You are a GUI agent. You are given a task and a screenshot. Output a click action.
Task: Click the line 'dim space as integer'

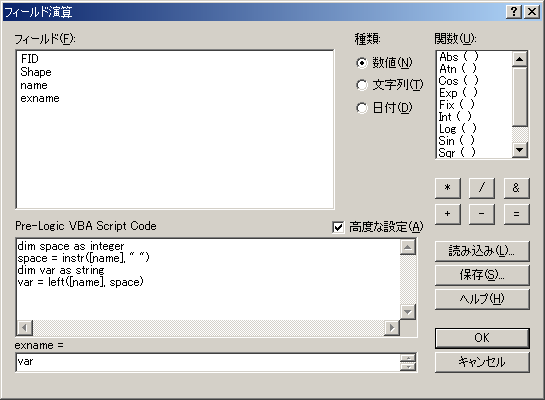[x=71, y=246]
